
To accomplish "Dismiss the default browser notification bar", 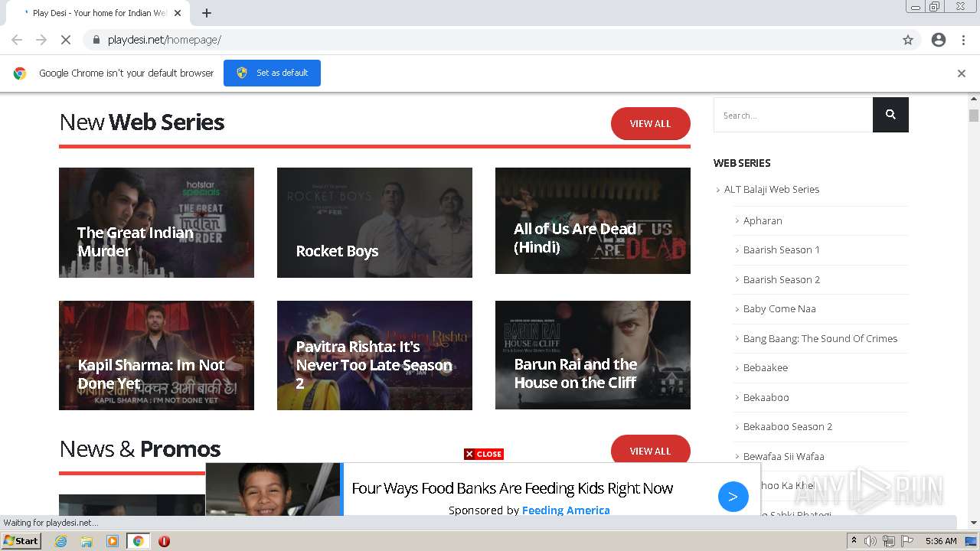I will coord(962,73).
